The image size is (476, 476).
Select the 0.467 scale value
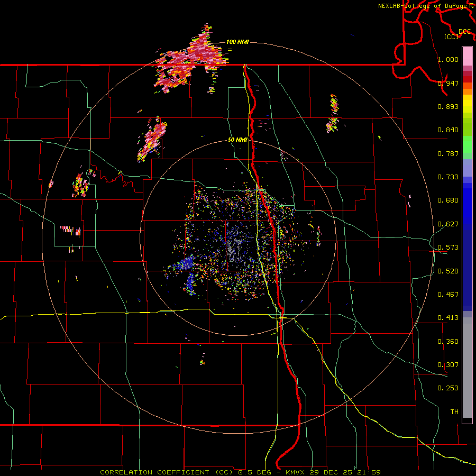point(448,295)
